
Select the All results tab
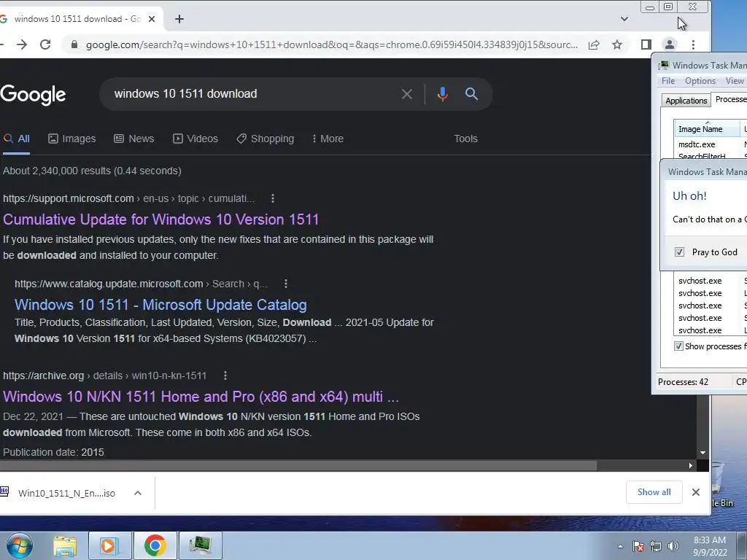(16, 139)
